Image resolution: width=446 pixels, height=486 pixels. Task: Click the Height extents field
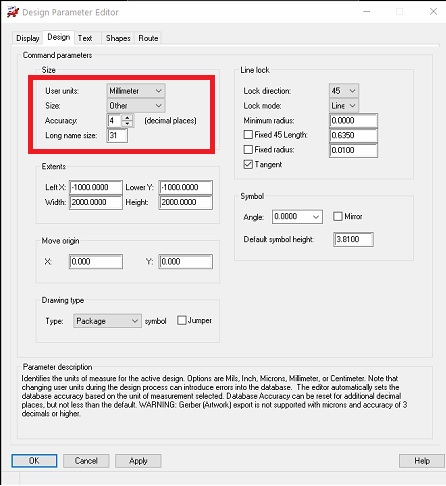(x=186, y=202)
